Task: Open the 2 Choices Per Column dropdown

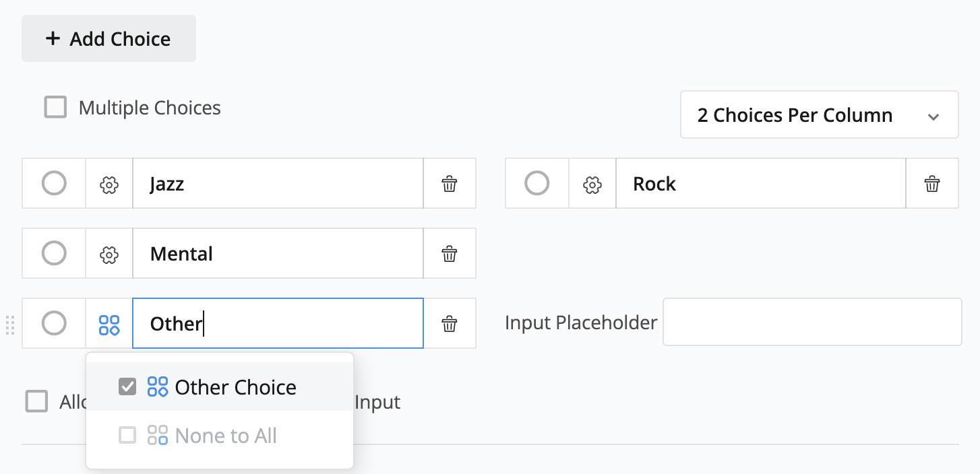Action: 819,115
